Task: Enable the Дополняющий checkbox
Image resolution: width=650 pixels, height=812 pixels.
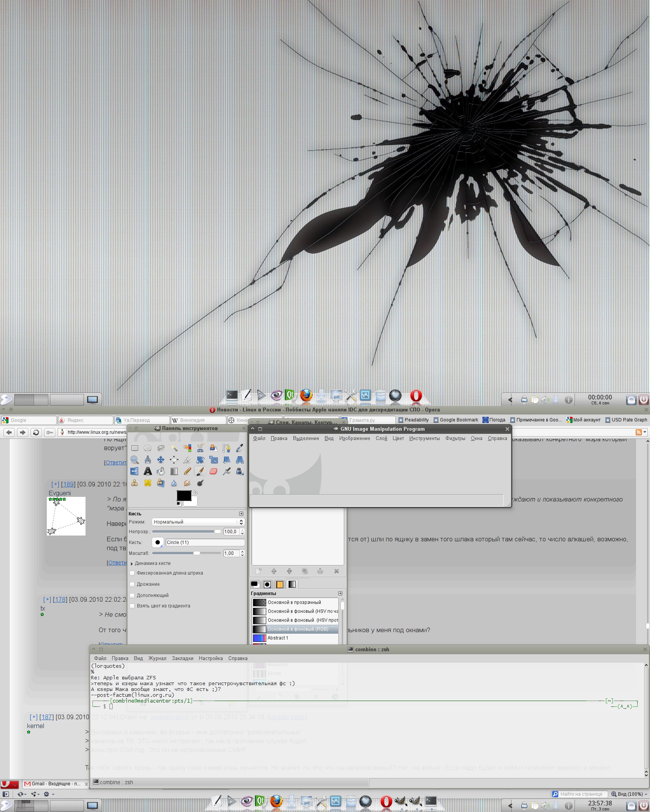Action: pyautogui.click(x=132, y=595)
